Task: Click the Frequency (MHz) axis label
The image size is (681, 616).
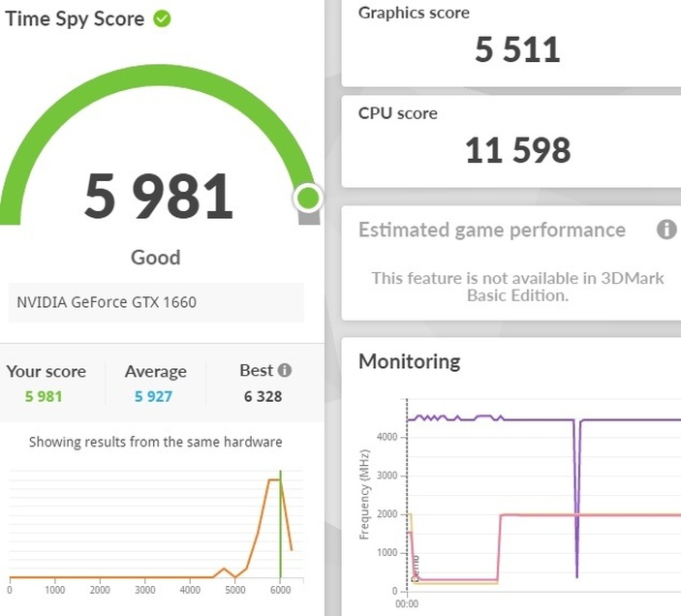Action: tap(364, 495)
